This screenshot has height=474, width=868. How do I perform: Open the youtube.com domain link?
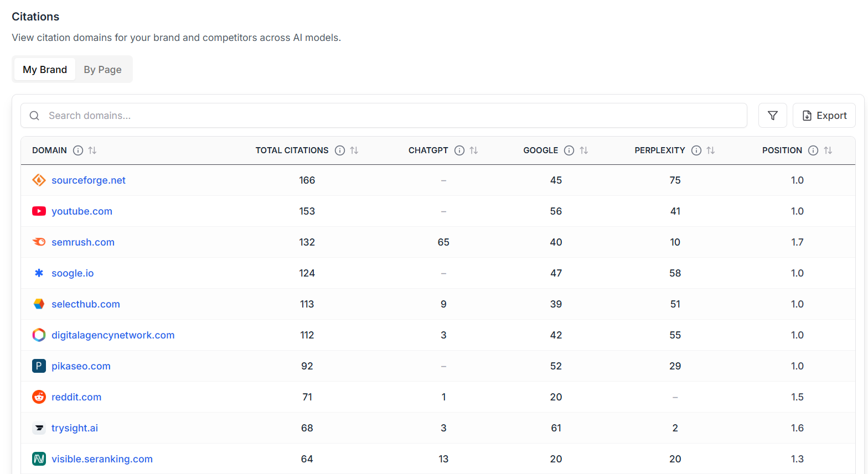coord(82,211)
